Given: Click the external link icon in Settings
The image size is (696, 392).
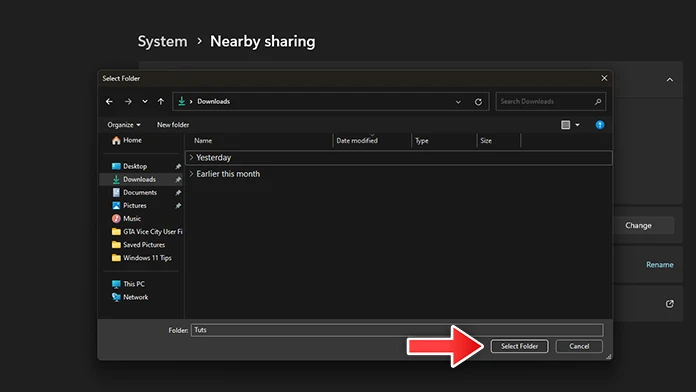Looking at the screenshot, I should coord(669,304).
